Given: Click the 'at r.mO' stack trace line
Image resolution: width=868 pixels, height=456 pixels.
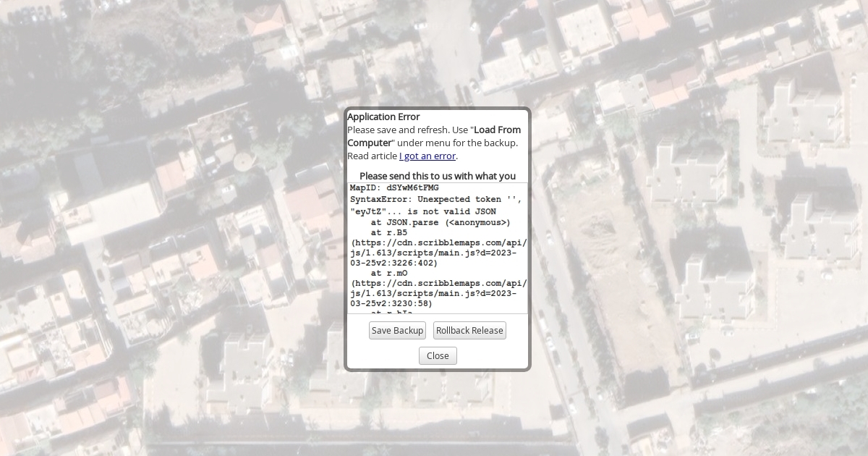Looking at the screenshot, I should point(388,274).
